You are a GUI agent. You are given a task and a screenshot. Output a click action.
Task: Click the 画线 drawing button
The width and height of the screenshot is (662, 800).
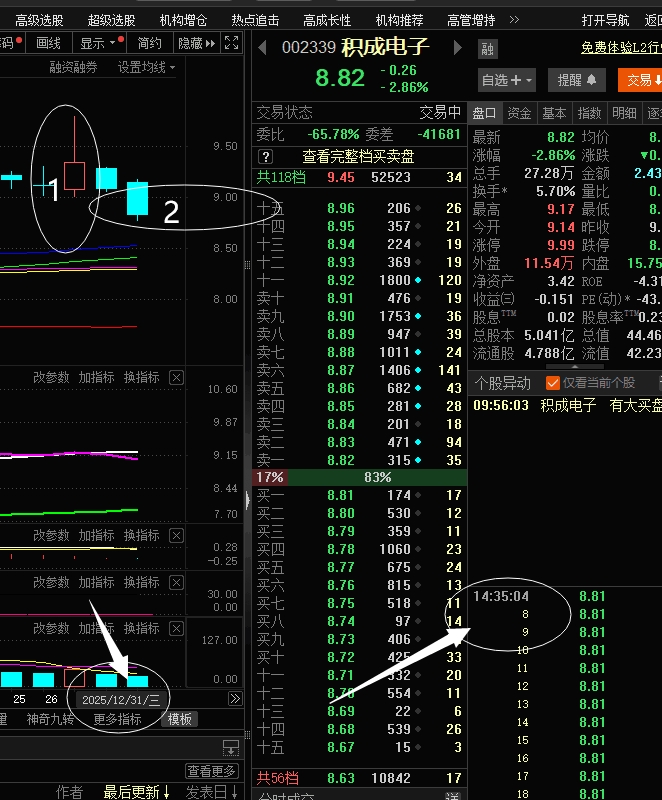click(48, 43)
